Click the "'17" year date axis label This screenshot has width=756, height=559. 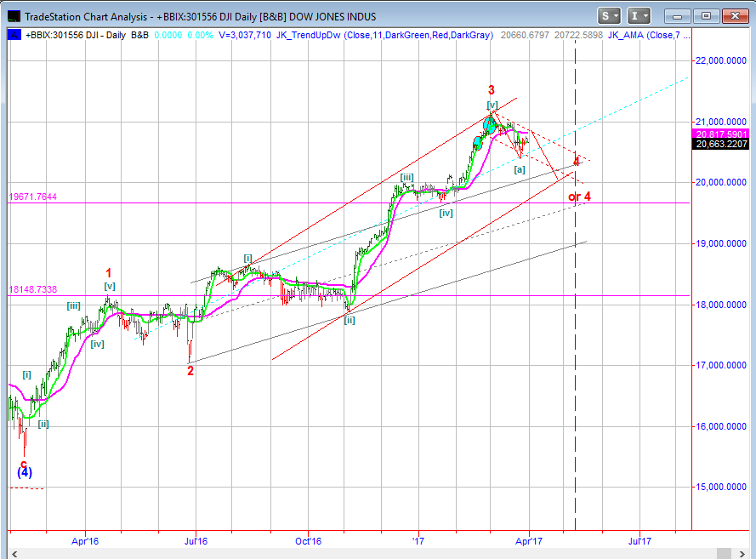coord(418,541)
